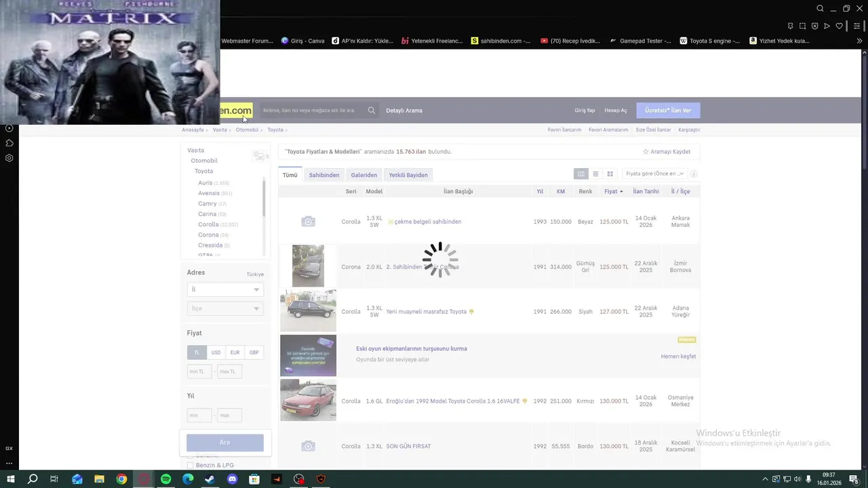Open Opera GX sidebar settings gear
The width and height of the screenshot is (868, 488).
[x=9, y=158]
